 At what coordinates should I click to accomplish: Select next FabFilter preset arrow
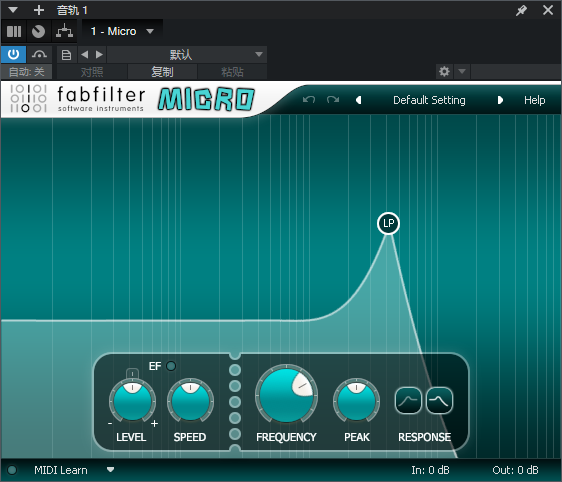[x=500, y=100]
